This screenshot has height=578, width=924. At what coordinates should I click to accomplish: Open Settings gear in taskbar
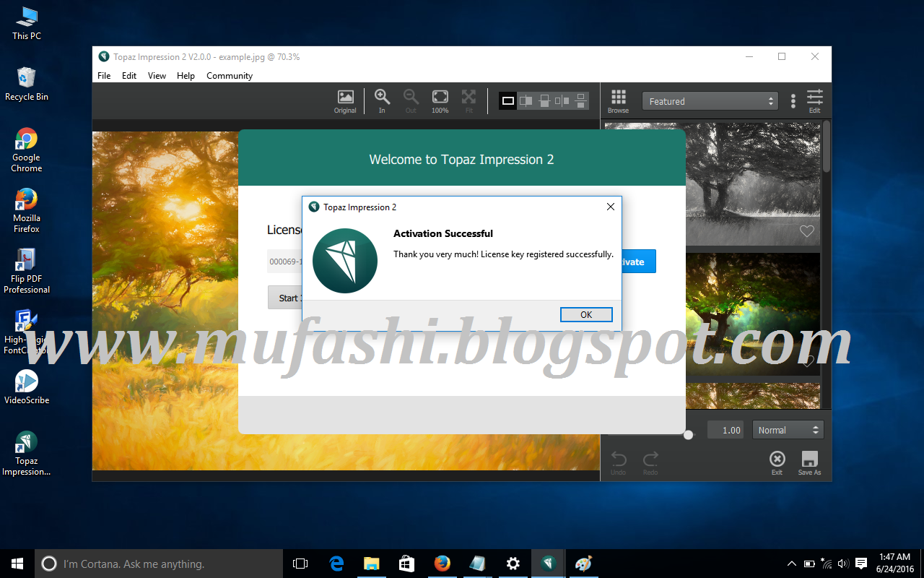[513, 564]
